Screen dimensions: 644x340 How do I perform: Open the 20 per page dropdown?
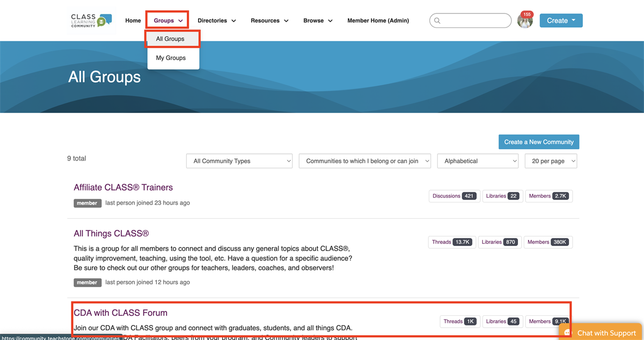(551, 161)
